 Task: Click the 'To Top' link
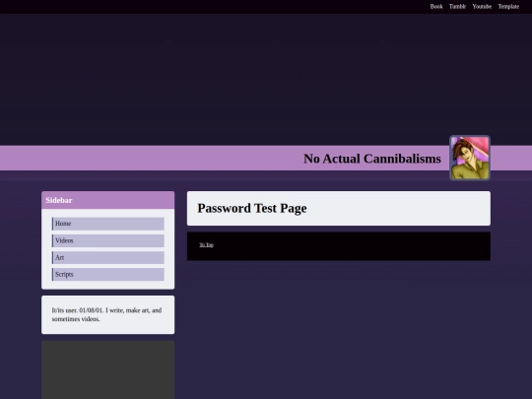point(206,245)
